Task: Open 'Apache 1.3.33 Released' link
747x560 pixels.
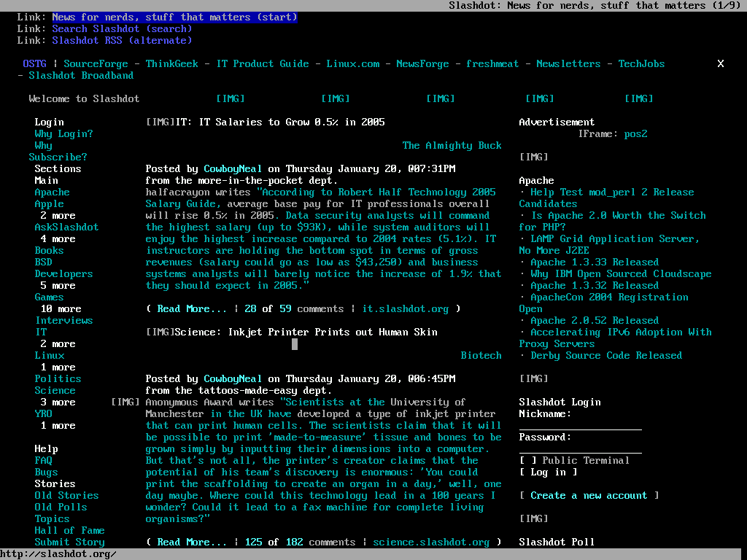Action: pos(595,262)
